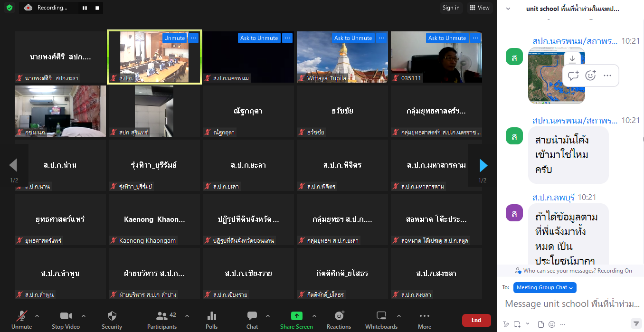Select the ส.ป.ก.เชียงราย participant tile
The image size is (644, 332).
click(248, 274)
